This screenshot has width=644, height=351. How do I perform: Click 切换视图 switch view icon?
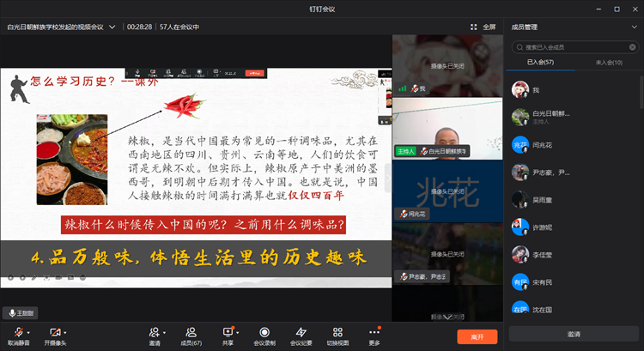[337, 331]
